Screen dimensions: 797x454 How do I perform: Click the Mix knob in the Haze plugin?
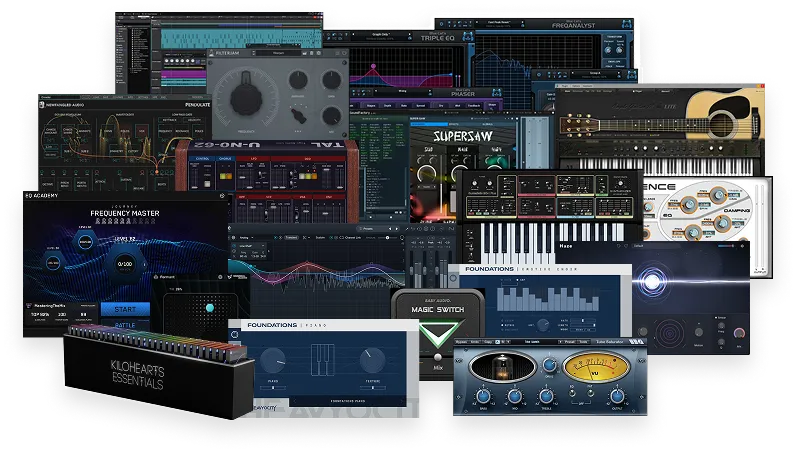coord(739,334)
